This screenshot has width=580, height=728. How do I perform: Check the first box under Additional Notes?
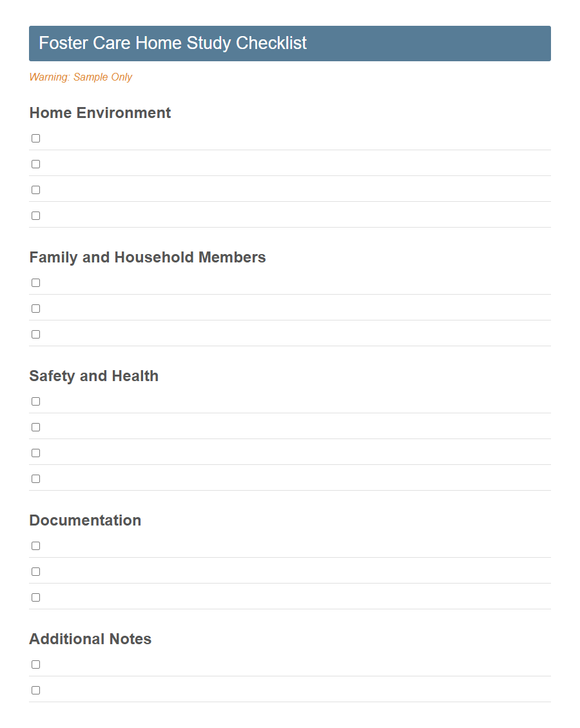click(35, 664)
